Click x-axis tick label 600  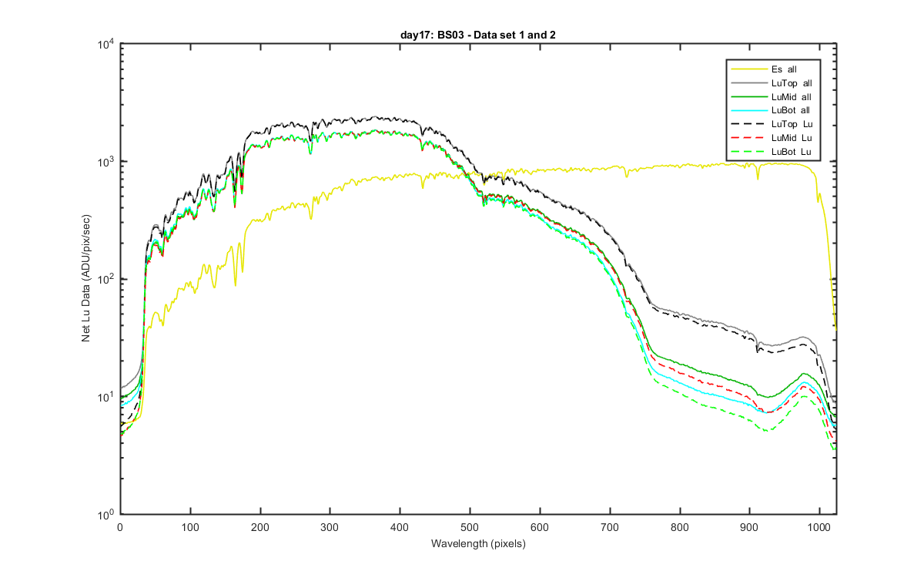click(540, 527)
